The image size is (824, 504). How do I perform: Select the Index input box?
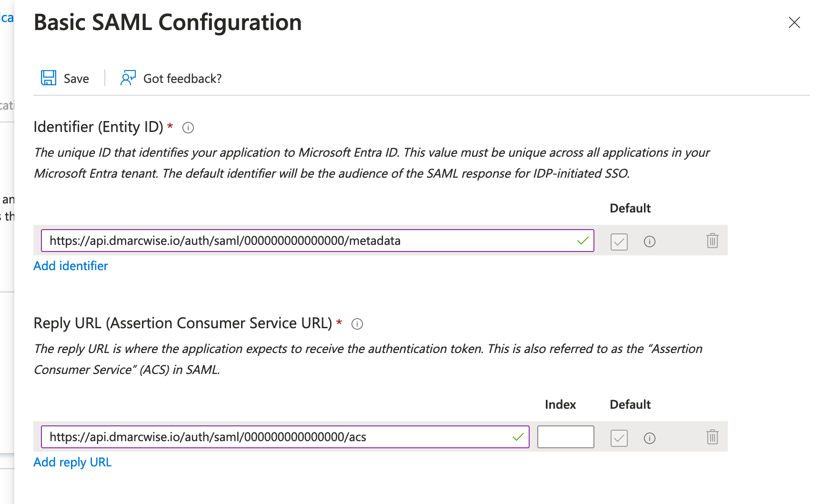(x=565, y=436)
